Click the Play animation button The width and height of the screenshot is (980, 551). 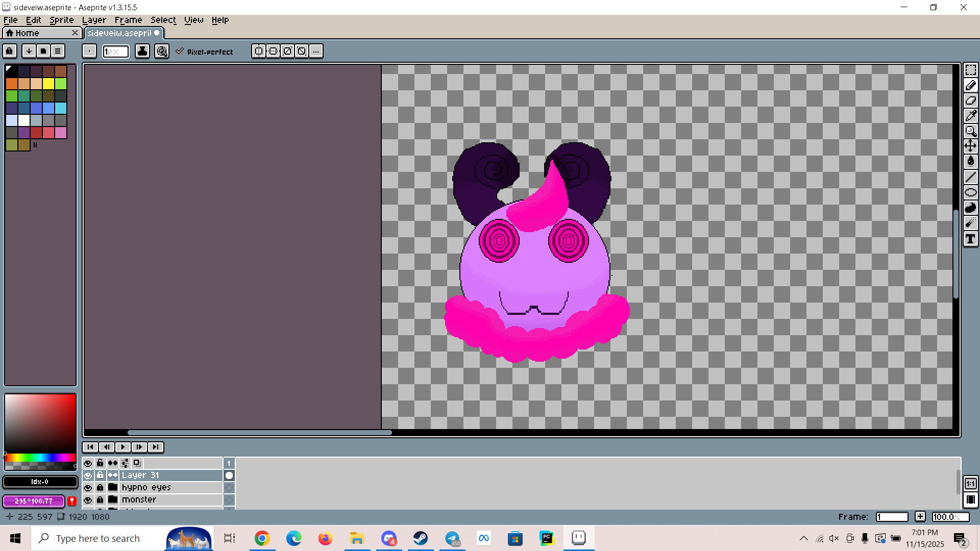122,447
